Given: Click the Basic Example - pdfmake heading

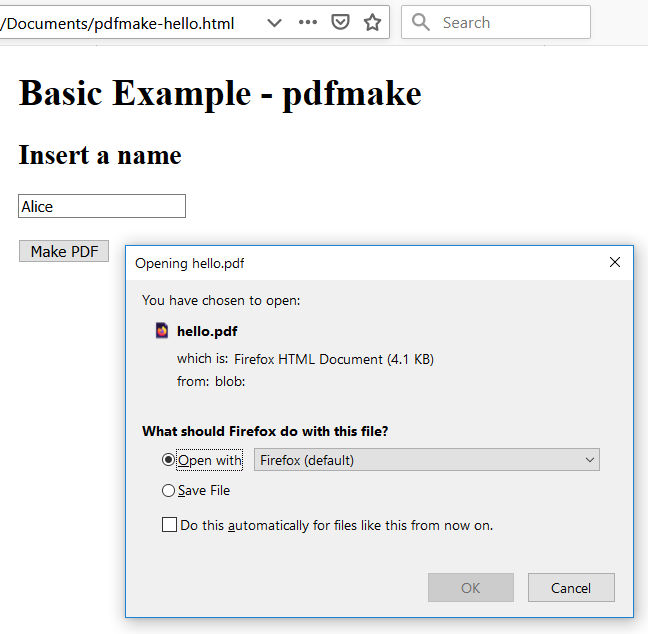Looking at the screenshot, I should (220, 93).
